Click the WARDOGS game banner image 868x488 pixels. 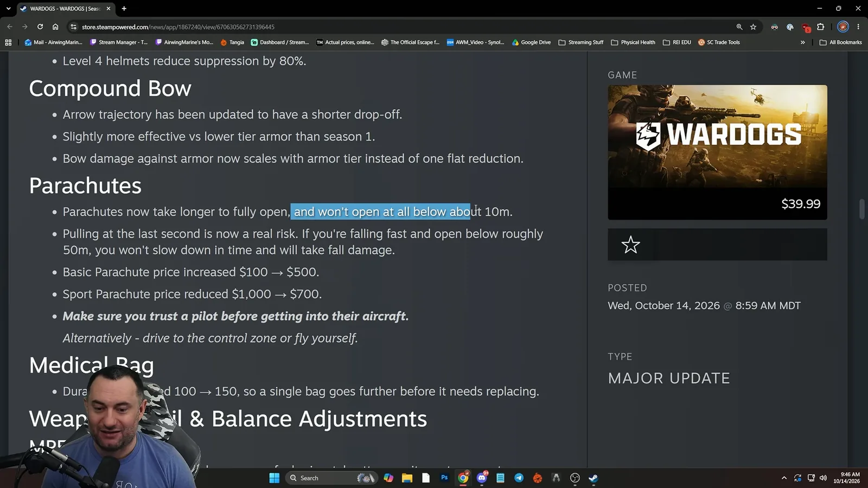[717, 136]
